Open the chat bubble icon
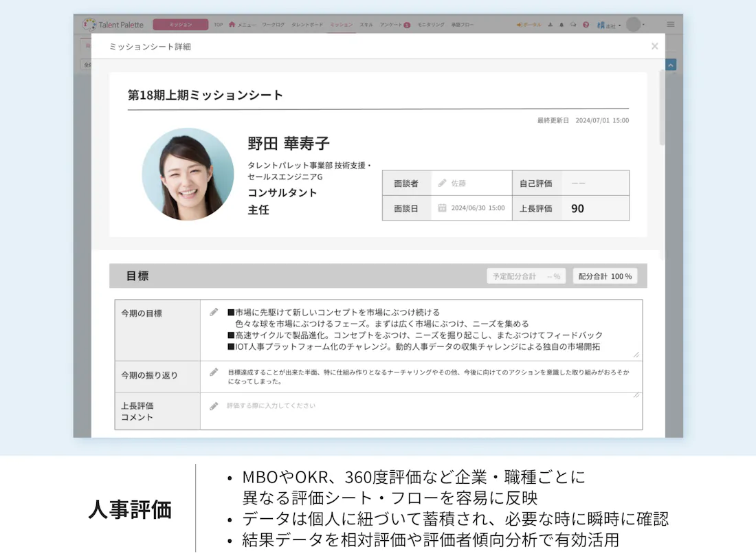Image resolution: width=756 pixels, height=558 pixels. tap(573, 25)
